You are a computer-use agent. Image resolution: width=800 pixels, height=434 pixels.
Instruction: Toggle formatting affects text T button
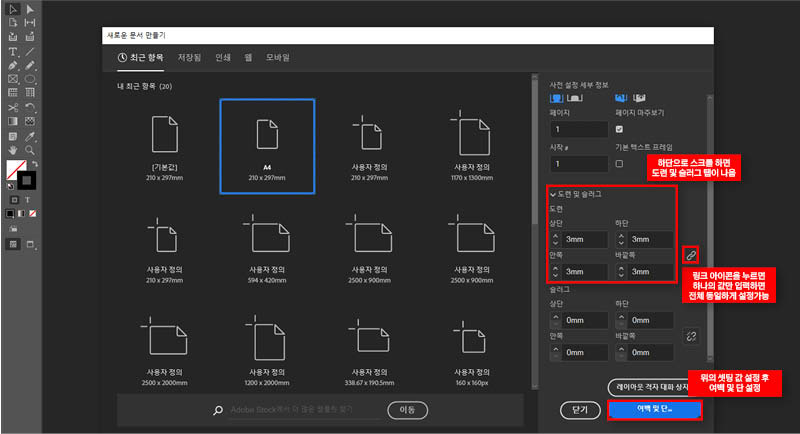tap(28, 200)
